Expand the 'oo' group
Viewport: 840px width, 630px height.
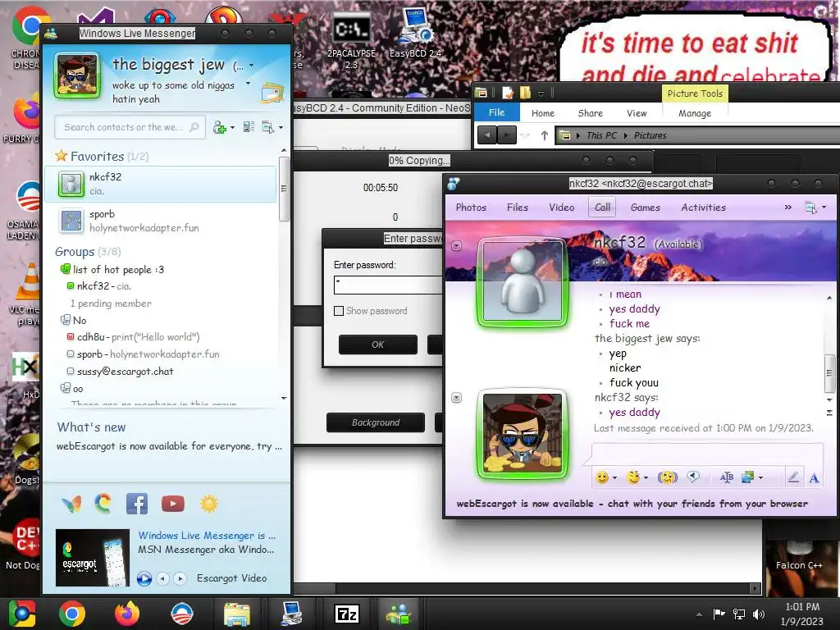click(66, 388)
